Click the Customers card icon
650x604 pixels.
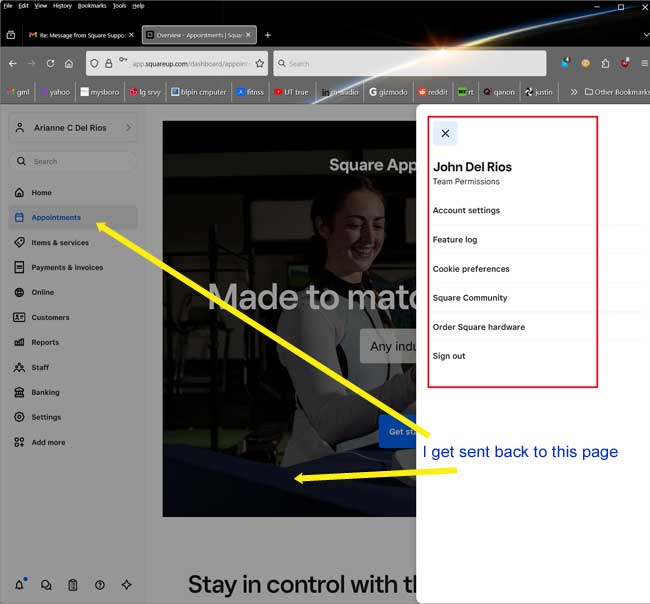19,317
